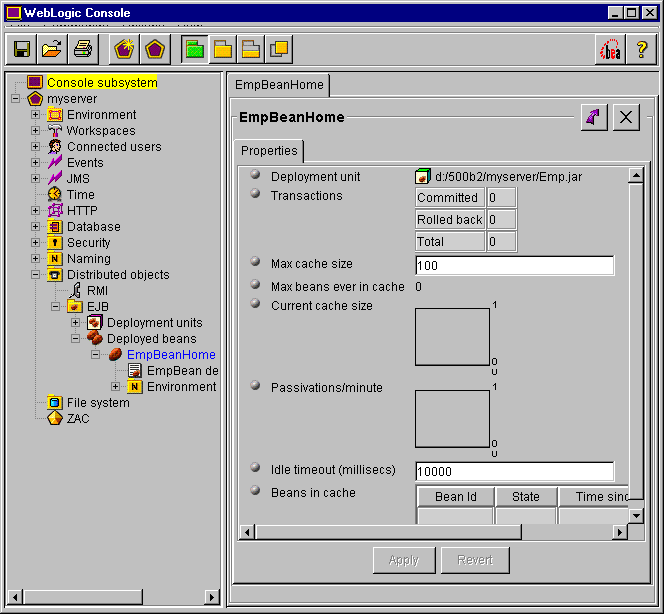This screenshot has height=614, width=664.
Task: Click the Emp.jar deployment unit icon
Action: tap(422, 176)
